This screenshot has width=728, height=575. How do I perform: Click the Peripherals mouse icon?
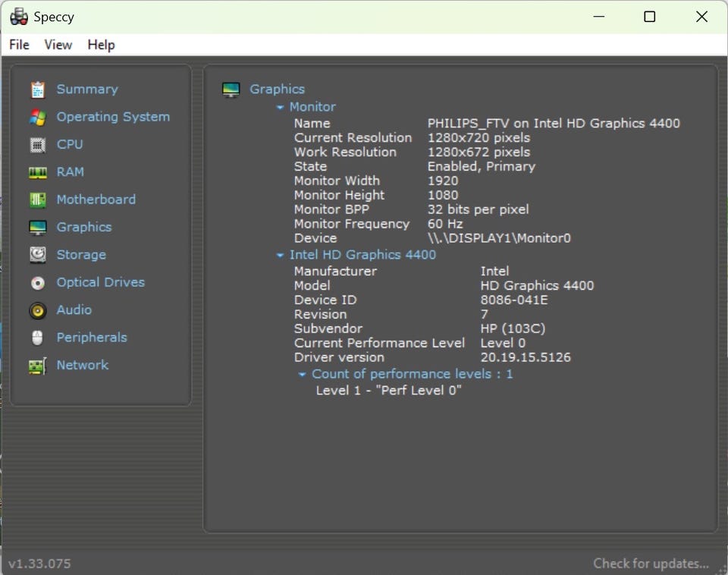coord(38,338)
